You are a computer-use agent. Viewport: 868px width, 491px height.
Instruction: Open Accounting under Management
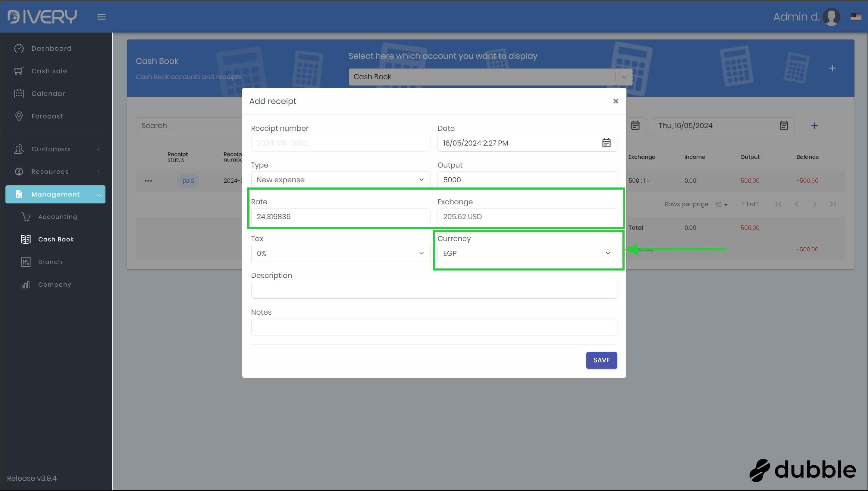tap(58, 217)
